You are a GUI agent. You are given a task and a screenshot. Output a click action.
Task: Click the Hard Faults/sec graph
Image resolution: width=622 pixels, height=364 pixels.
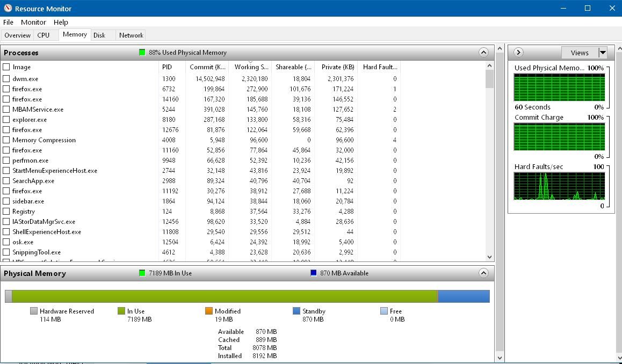[x=559, y=186]
